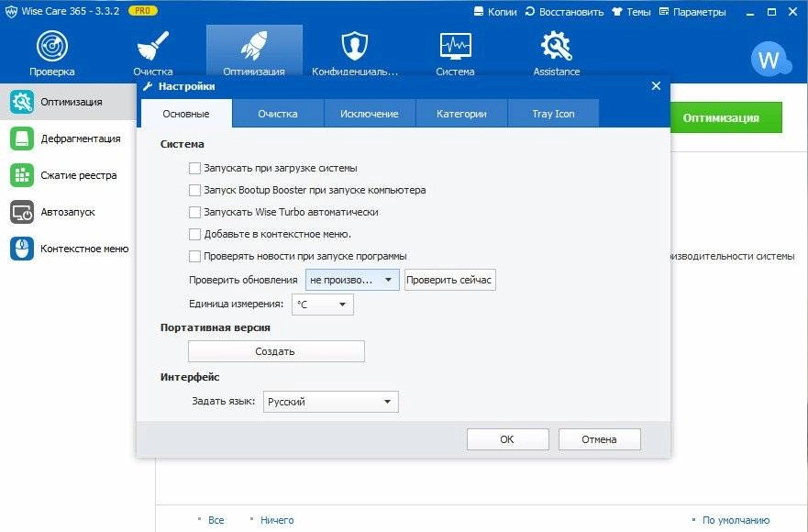Screen dimensions: 808x532
Task: Tick Добавьте в контекстное меню checkbox
Action: 194,234
